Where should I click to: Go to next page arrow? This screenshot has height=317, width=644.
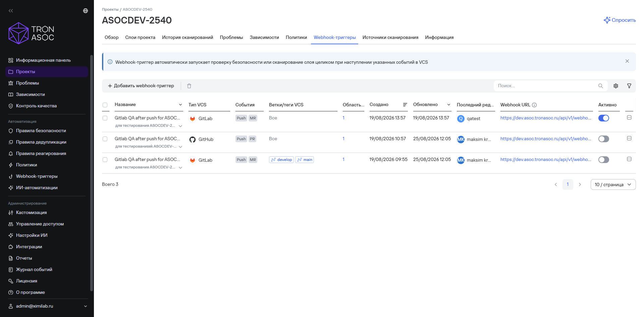(x=580, y=184)
